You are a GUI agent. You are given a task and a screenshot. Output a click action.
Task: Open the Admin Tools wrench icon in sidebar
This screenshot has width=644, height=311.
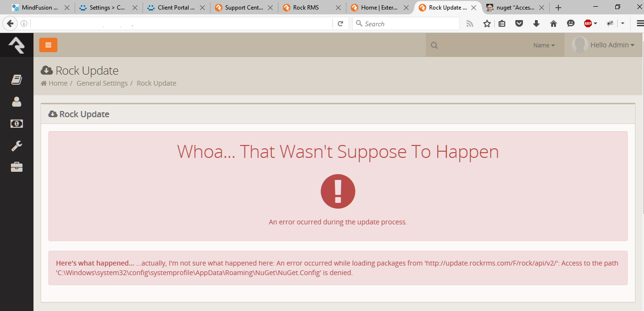[x=17, y=145]
